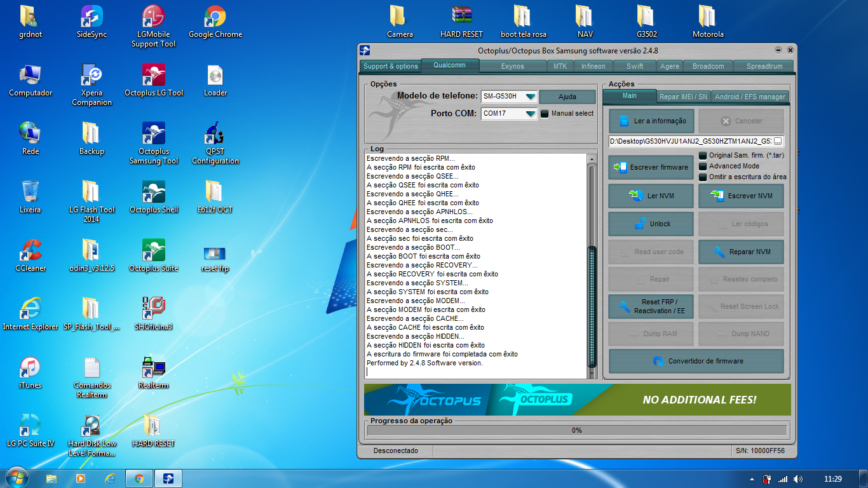This screenshot has width=868, height=488.
Task: Switch to the Spreadtrum tab
Action: coord(764,66)
